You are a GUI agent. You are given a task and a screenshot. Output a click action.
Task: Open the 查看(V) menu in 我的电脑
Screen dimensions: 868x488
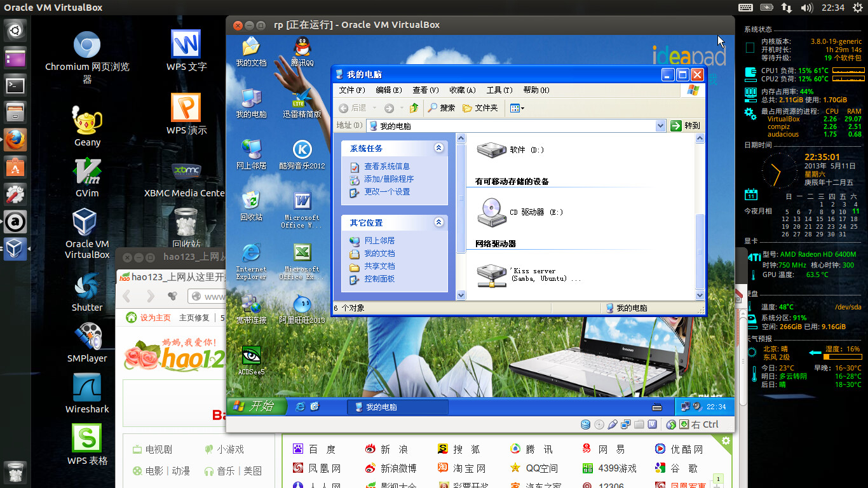point(426,90)
